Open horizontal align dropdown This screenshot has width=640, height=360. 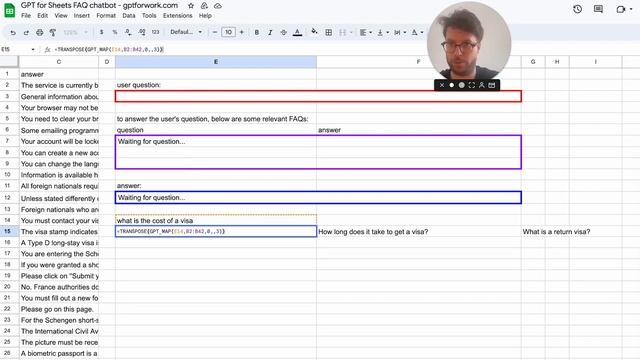(x=365, y=32)
